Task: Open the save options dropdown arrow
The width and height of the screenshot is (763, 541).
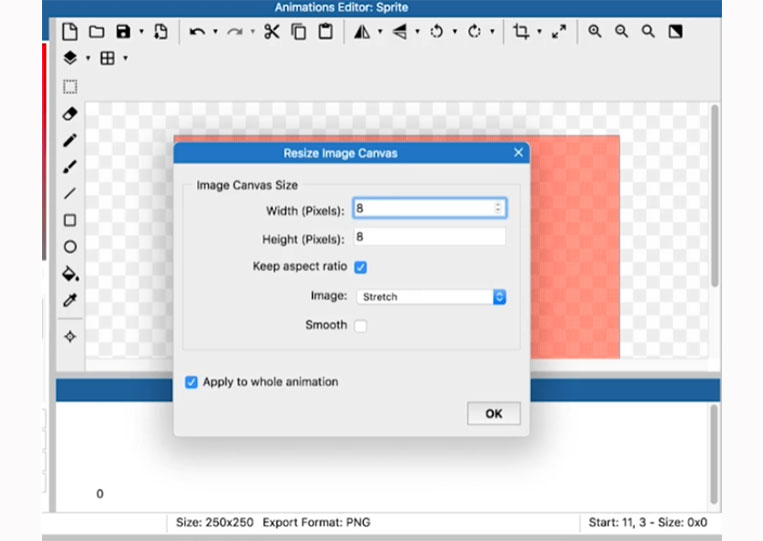Action: pos(142,32)
